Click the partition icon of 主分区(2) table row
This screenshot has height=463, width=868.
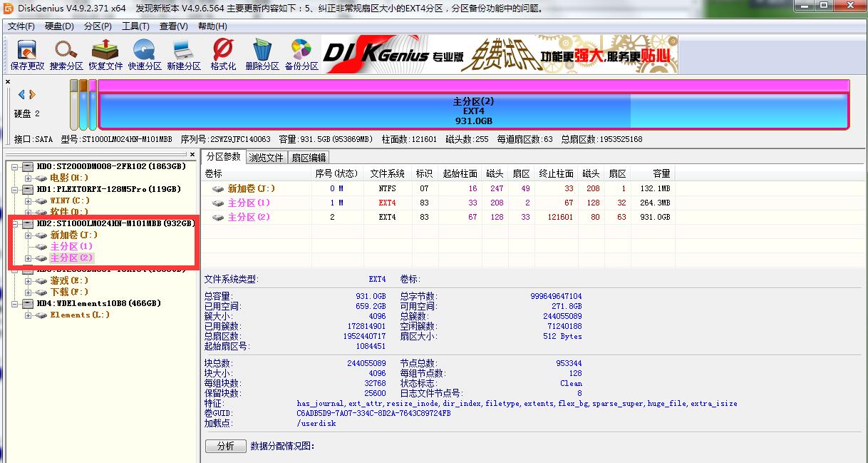(218, 217)
